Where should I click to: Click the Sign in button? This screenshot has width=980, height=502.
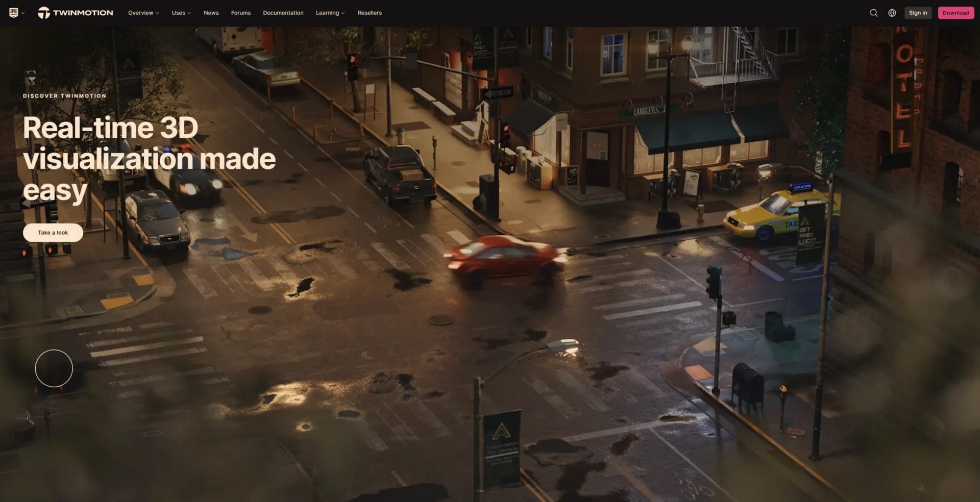918,13
